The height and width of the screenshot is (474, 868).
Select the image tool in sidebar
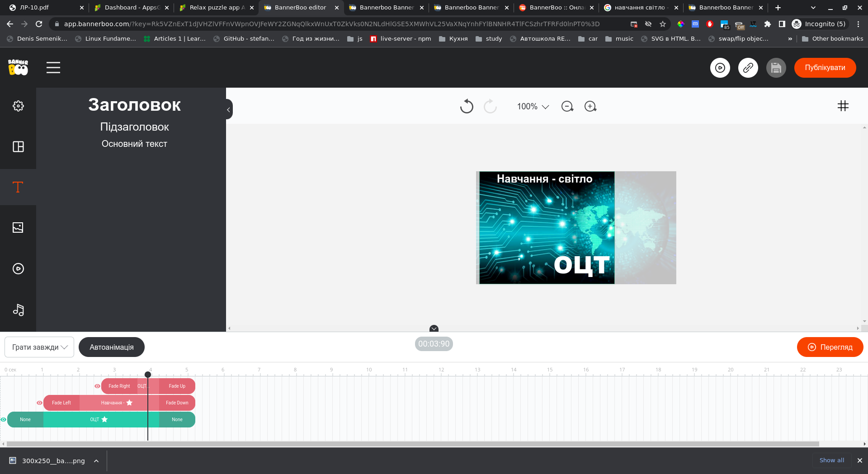pos(18,228)
